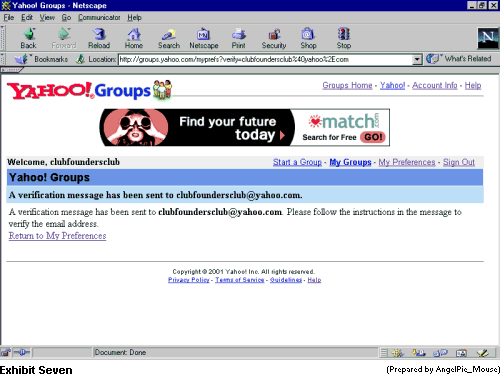Open the My Groups link
This screenshot has width=500, height=375.
tap(350, 162)
